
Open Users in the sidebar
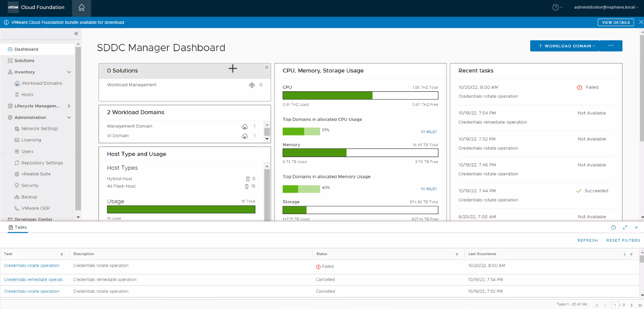point(27,152)
